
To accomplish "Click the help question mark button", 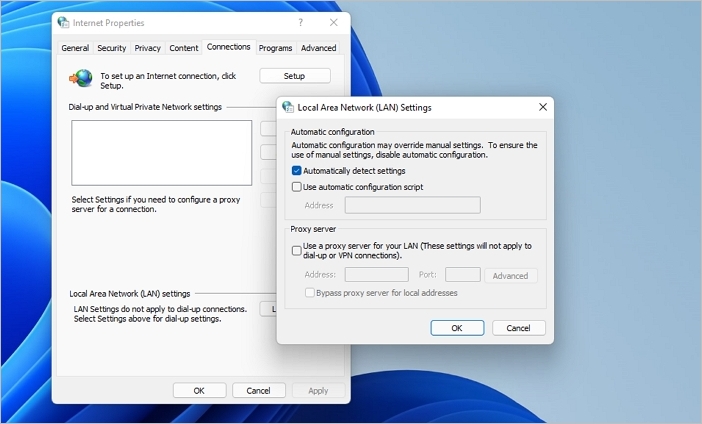I will (300, 23).
